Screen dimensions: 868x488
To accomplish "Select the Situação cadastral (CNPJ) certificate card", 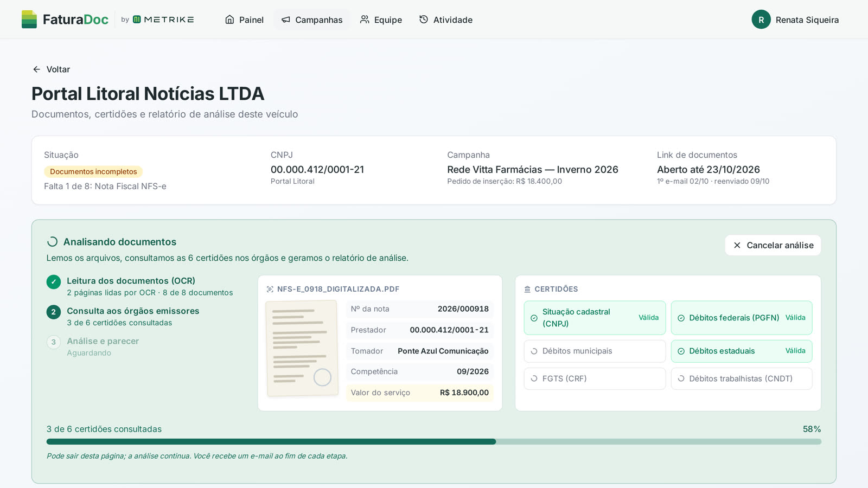I will pyautogui.click(x=595, y=318).
